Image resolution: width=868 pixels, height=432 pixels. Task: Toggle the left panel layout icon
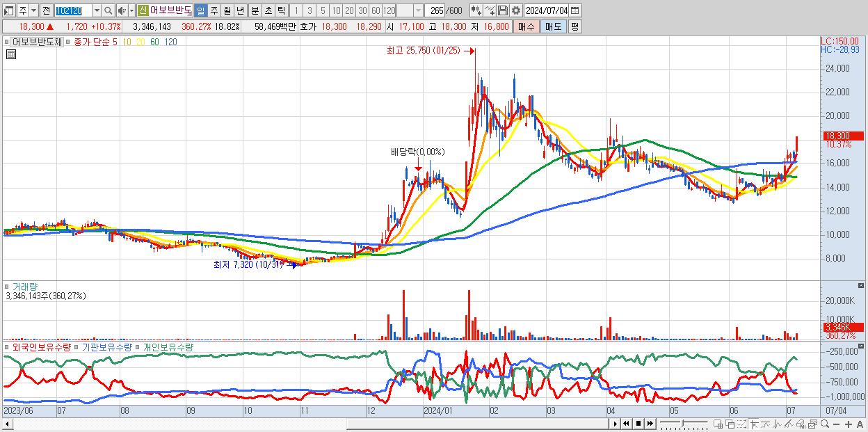(x=8, y=11)
